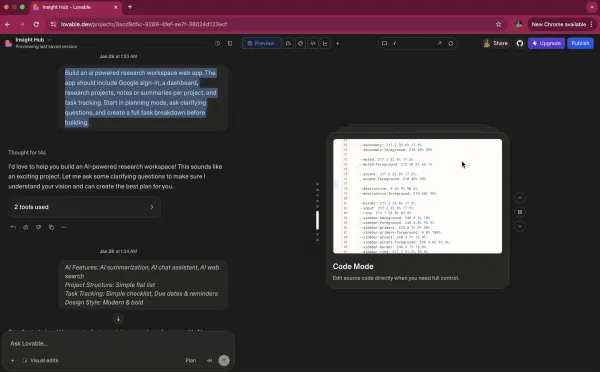Undo/revert this assistant message

[13, 227]
